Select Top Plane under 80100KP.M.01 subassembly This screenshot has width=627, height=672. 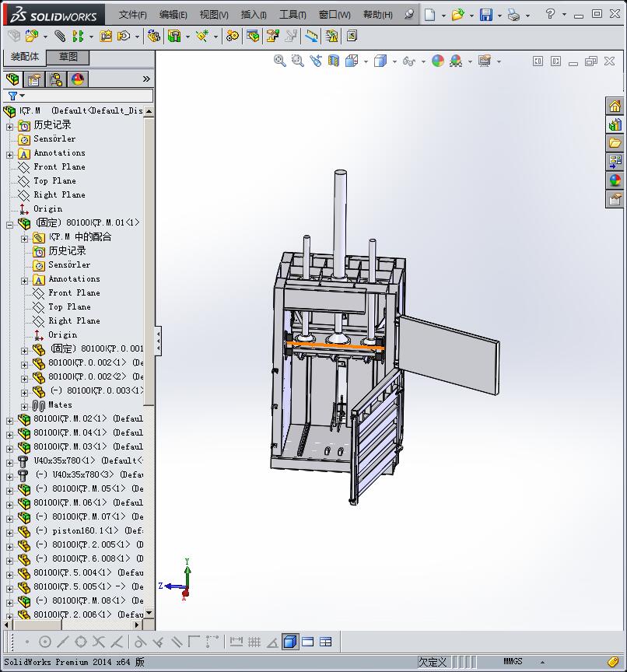[x=69, y=307]
